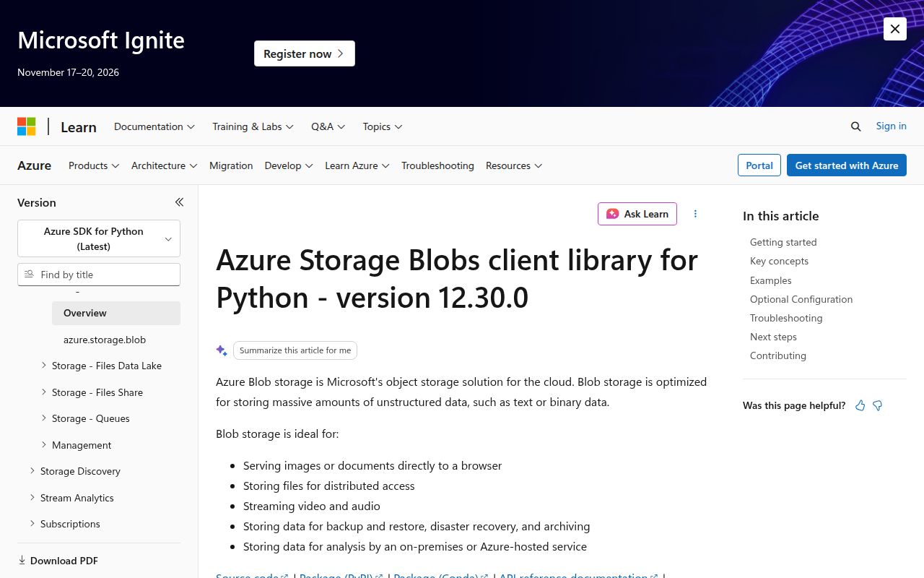Viewport: 924px width, 578px height.
Task: Open the Topics dropdown menu
Action: coord(383,126)
